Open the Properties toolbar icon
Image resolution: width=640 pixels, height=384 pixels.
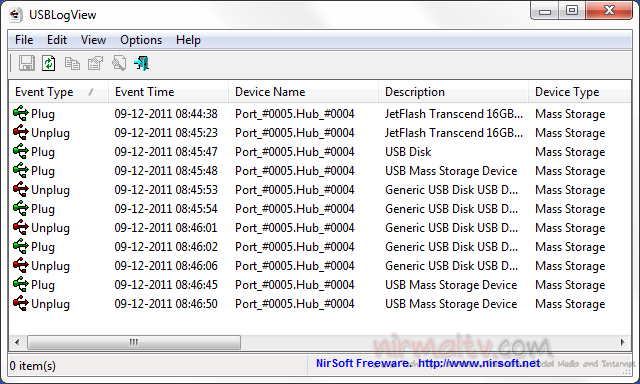(x=96, y=63)
